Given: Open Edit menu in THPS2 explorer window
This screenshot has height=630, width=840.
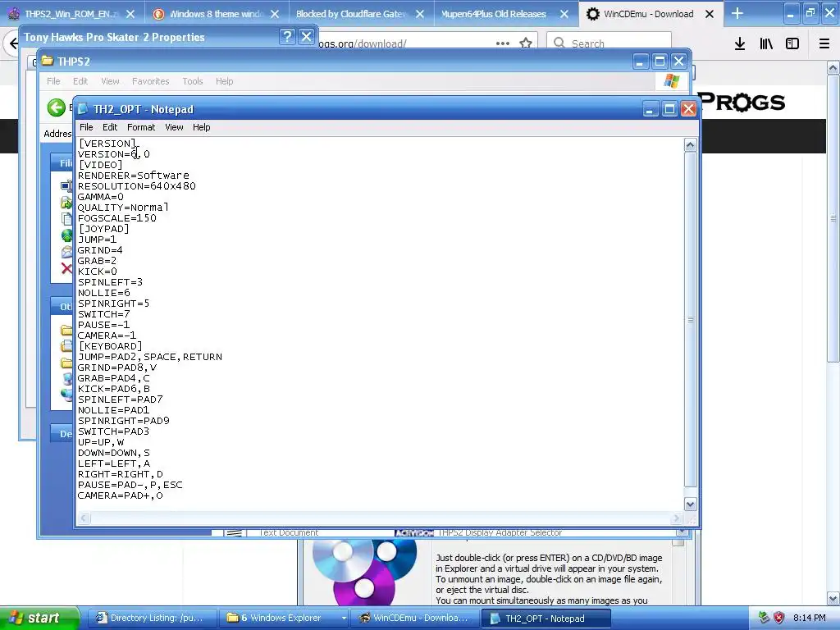Looking at the screenshot, I should click(x=80, y=81).
